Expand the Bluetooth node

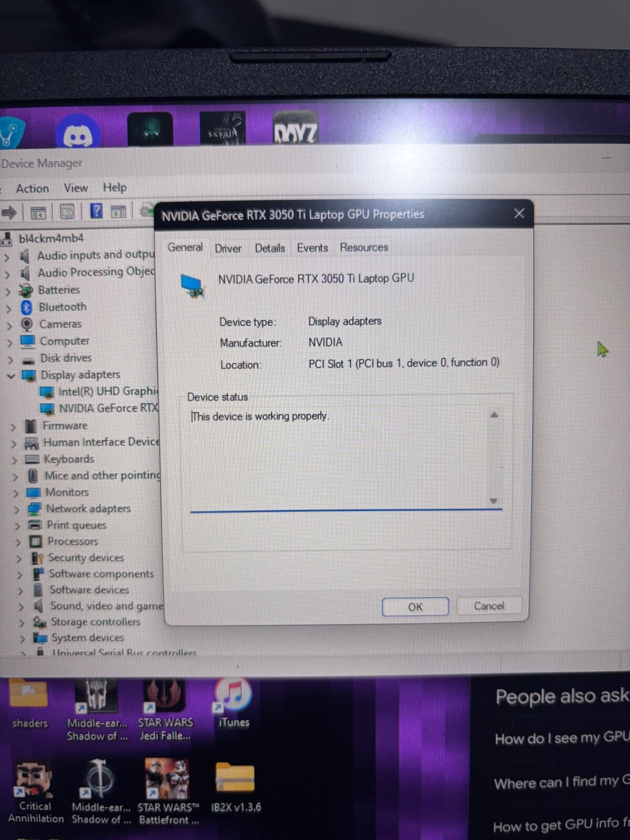[x=8, y=309]
